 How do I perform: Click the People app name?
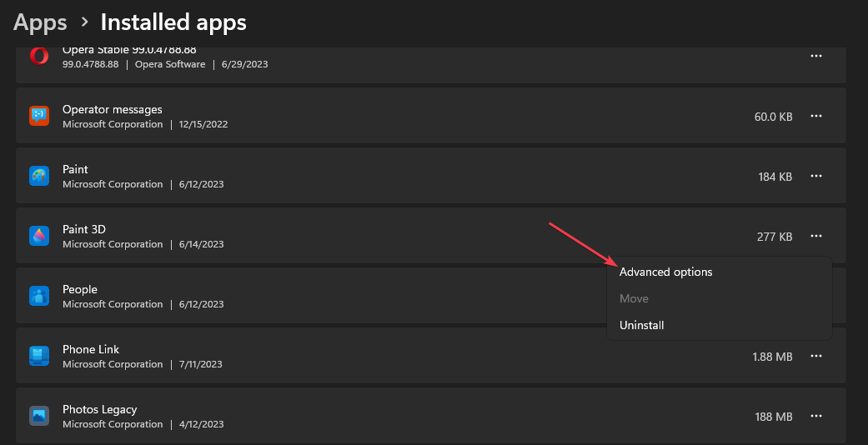[80, 289]
